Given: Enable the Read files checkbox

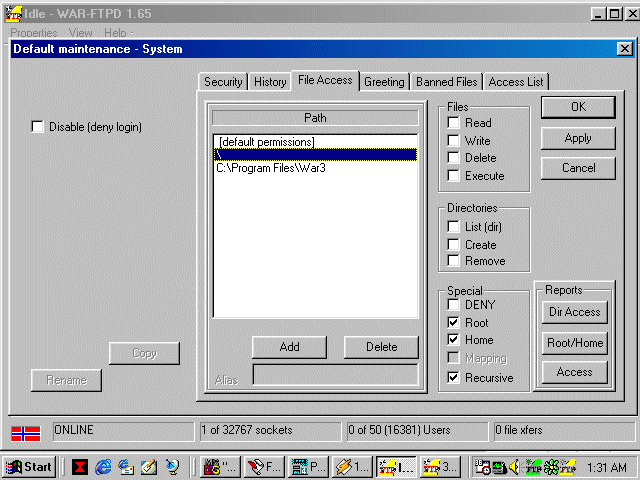Looking at the screenshot, I should [455, 123].
